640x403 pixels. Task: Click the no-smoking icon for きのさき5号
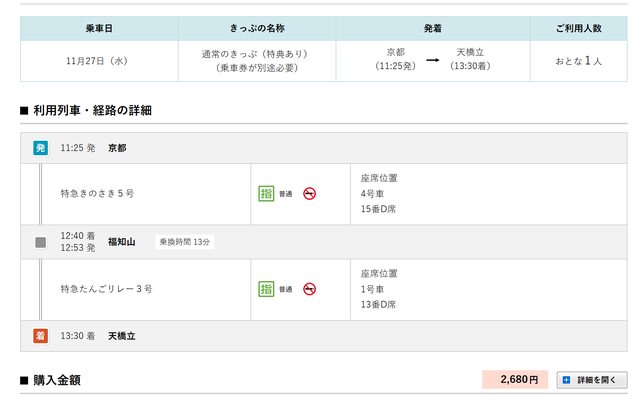click(310, 193)
